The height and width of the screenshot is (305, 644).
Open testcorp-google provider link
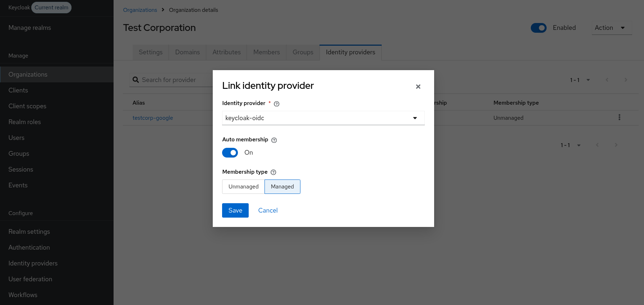pos(153,118)
